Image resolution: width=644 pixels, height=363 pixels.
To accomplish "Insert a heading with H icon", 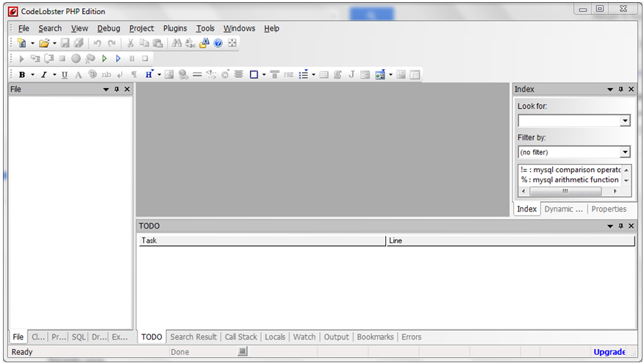I will (149, 75).
